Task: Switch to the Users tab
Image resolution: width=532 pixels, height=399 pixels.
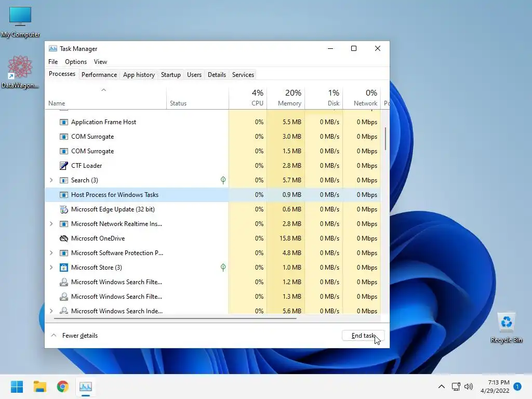Action: click(194, 75)
